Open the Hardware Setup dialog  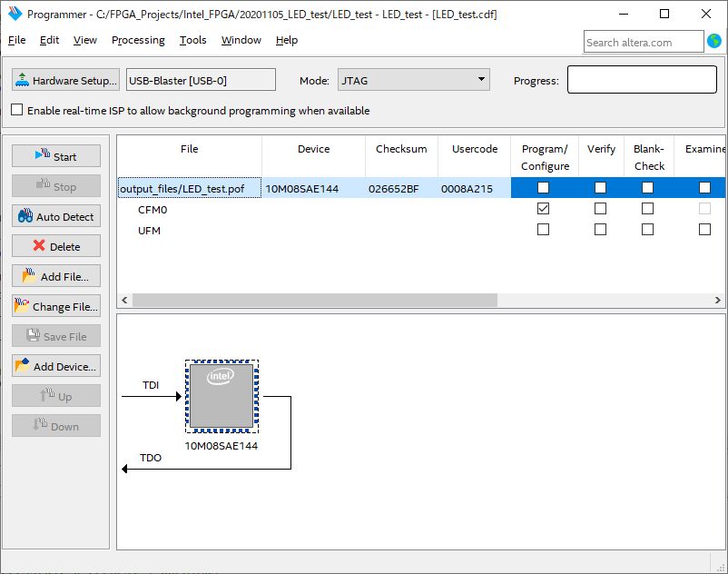coord(66,80)
